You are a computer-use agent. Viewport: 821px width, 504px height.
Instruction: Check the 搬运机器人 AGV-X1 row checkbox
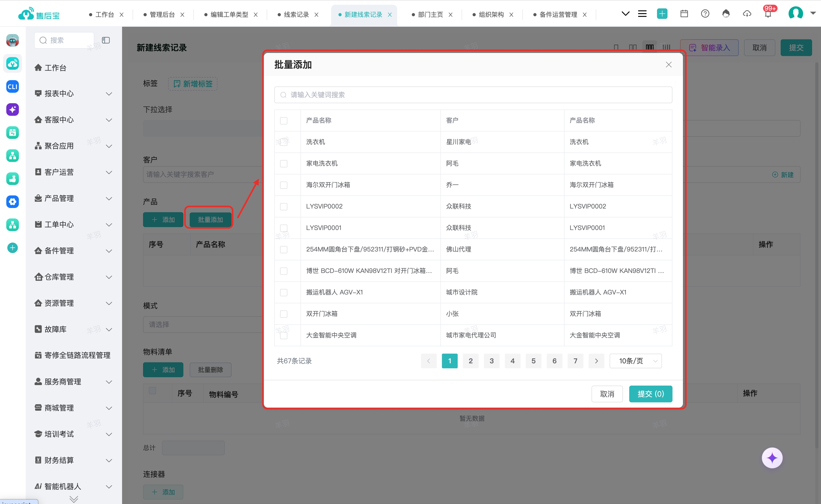pos(284,292)
